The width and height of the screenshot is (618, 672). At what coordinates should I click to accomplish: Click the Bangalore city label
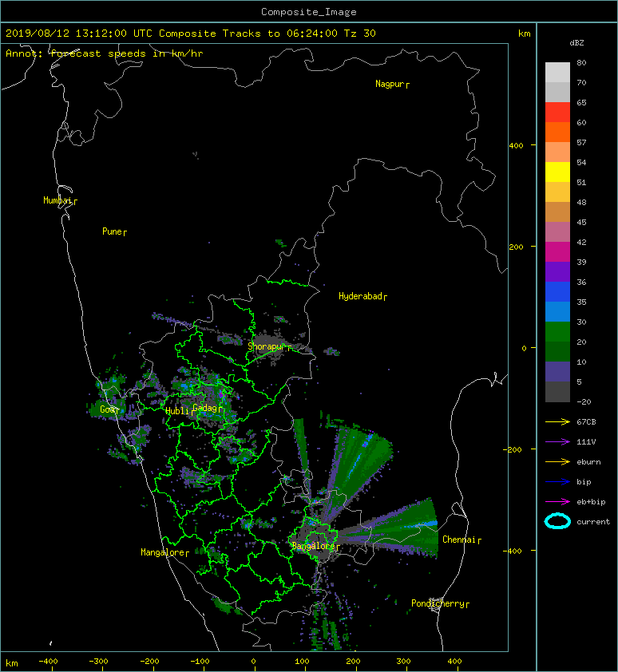click(315, 546)
